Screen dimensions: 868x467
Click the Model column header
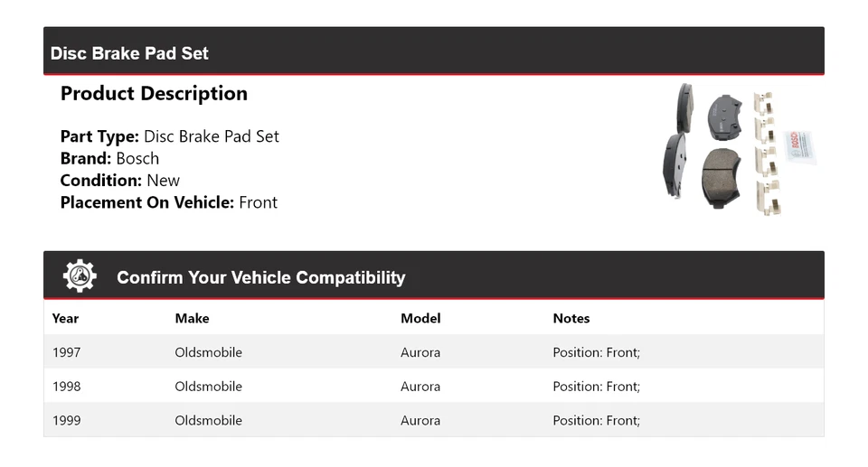tap(420, 318)
